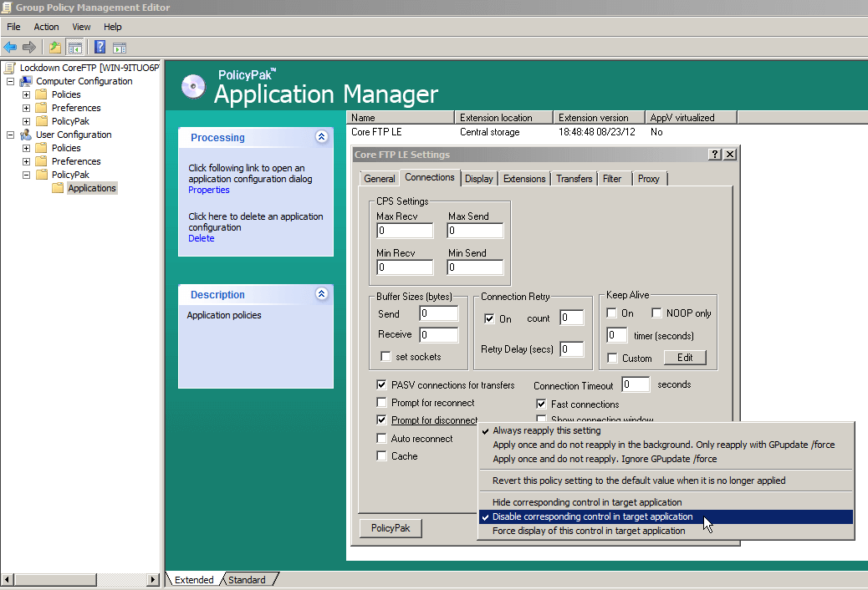Enable Auto reconnect checkbox
868x590 pixels.
click(381, 439)
